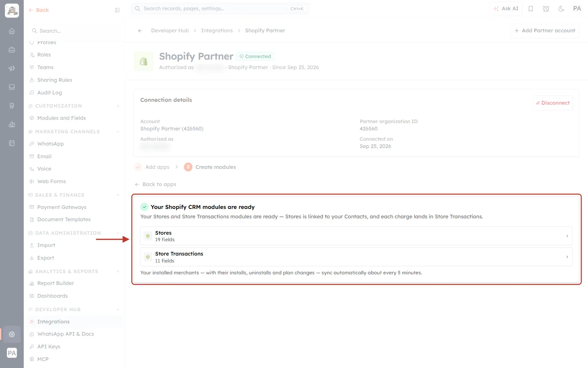Click Back link at sidebar top
The height and width of the screenshot is (368, 588).
tap(39, 10)
